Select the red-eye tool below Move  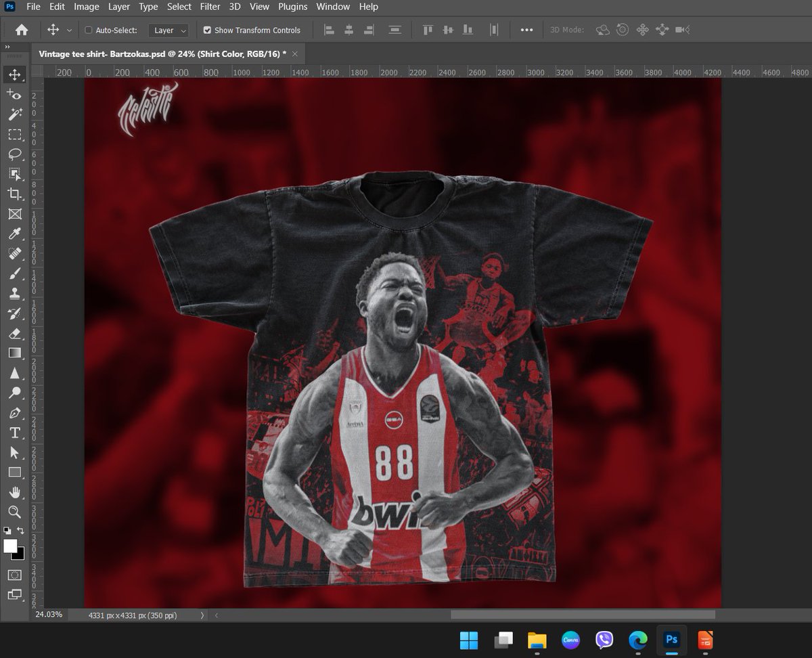[14, 95]
